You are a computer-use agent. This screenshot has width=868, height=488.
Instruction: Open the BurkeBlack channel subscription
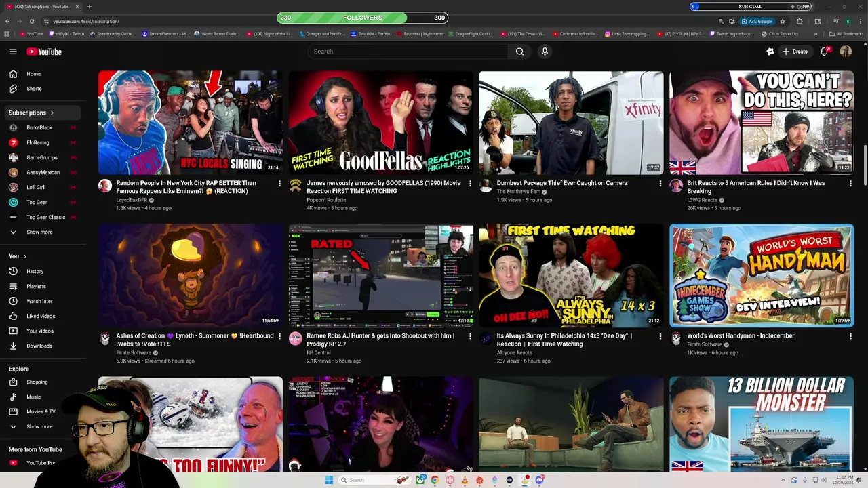[x=41, y=127]
